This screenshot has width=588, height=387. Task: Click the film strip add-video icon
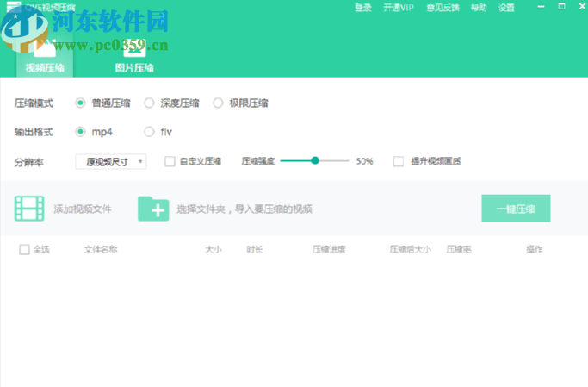tap(29, 209)
